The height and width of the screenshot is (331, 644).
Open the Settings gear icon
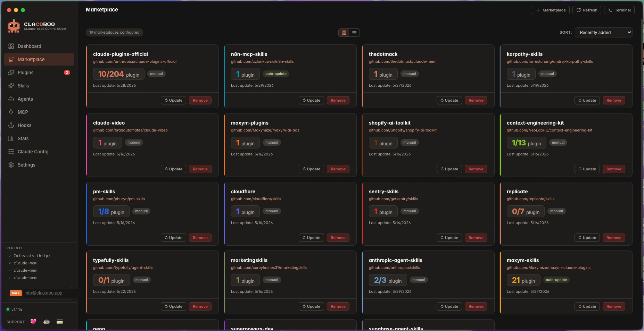pos(11,165)
